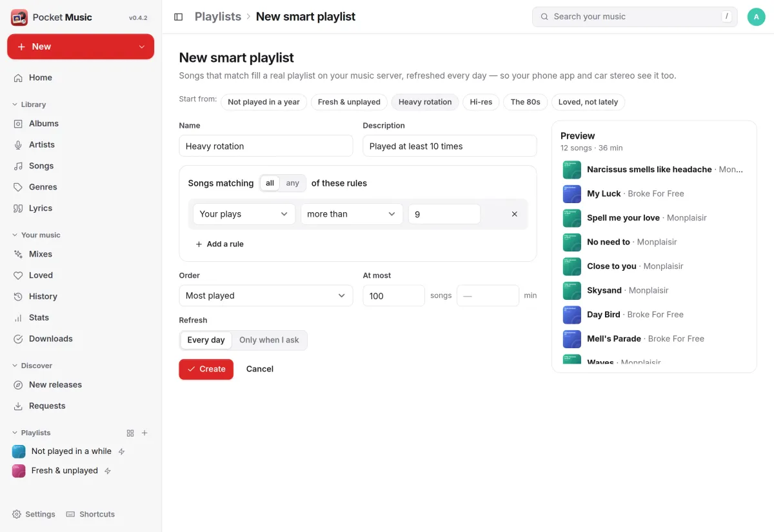Click the Day Bird preview song
This screenshot has width=774, height=532.
click(653, 315)
